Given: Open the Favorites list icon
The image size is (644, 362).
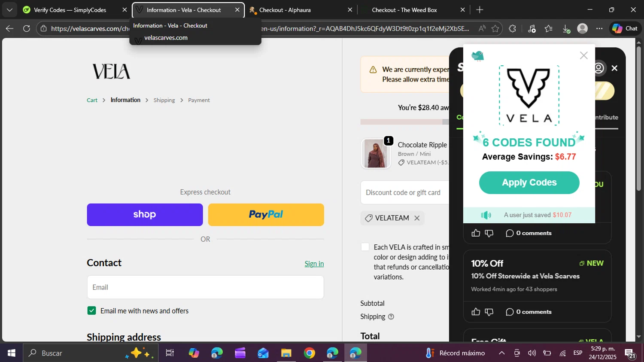Looking at the screenshot, I should [x=549, y=29].
